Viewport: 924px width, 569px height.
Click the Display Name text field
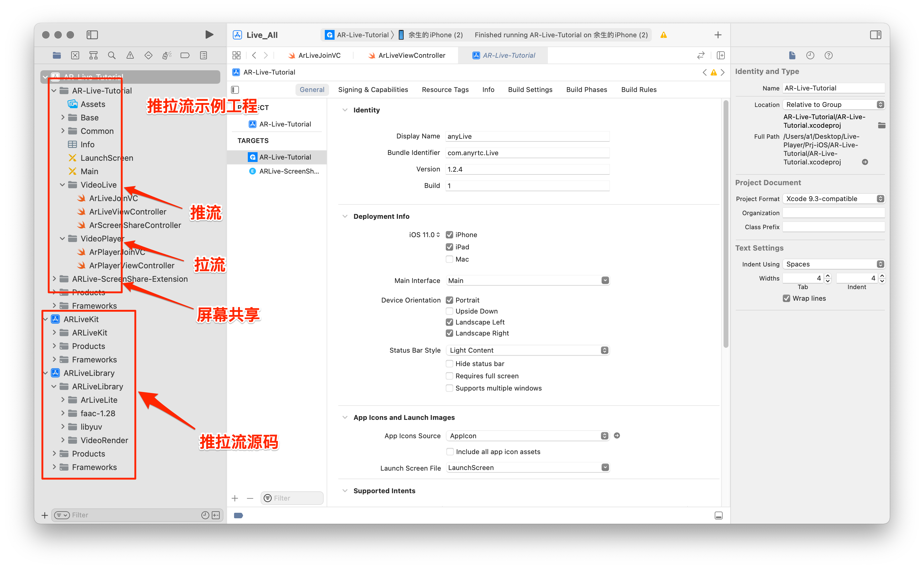(527, 136)
